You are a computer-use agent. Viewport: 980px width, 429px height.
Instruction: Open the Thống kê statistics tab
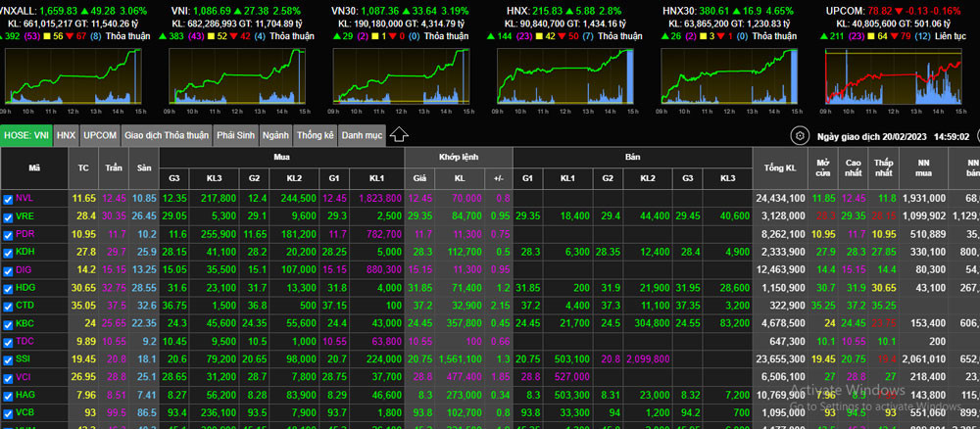[x=315, y=135]
